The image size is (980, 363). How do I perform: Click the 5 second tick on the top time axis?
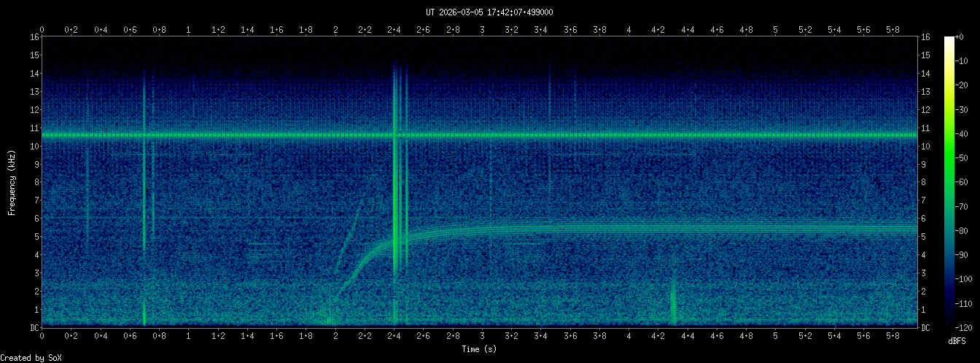pyautogui.click(x=776, y=29)
